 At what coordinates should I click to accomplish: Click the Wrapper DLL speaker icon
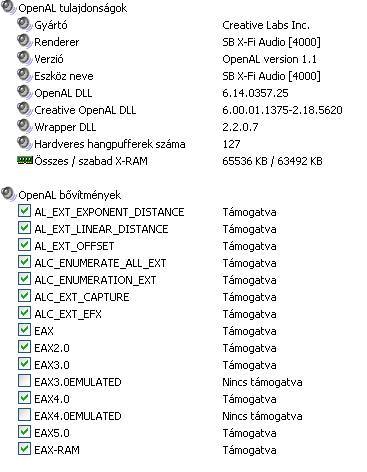point(24,126)
